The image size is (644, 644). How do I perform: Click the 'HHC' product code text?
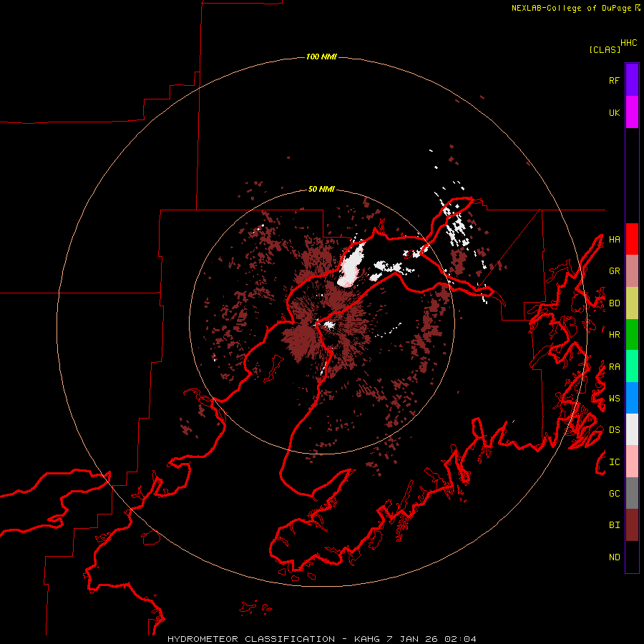[x=628, y=43]
